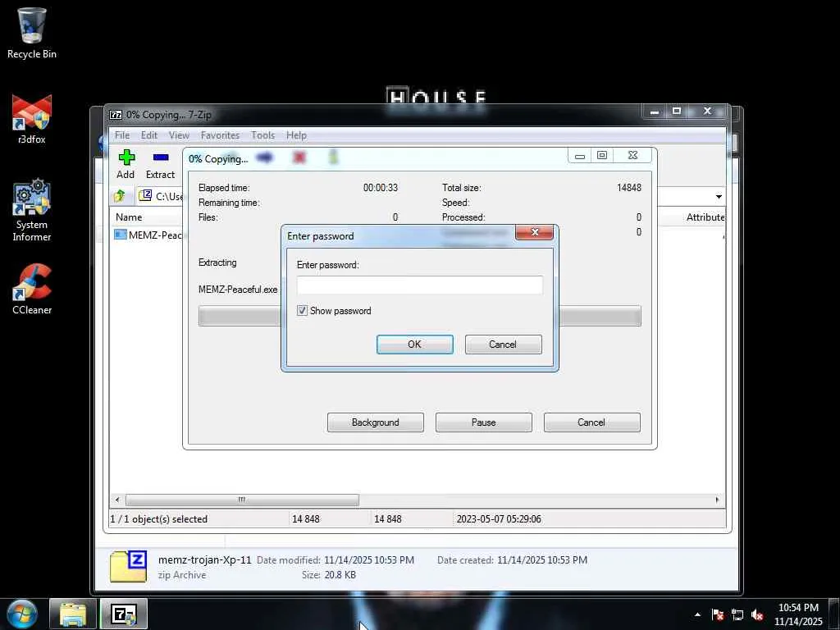Click the Background button in copying dialog
Image resolution: width=840 pixels, height=630 pixels.
tap(376, 422)
